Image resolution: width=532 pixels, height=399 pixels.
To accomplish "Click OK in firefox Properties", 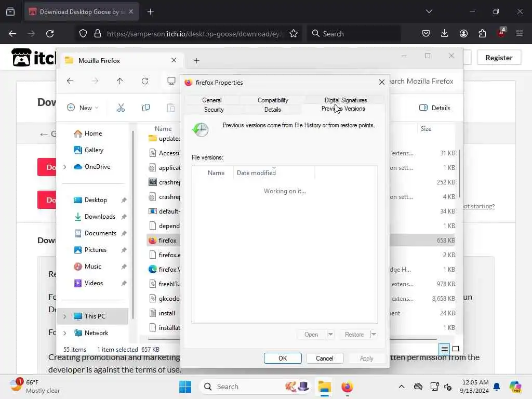I will click(283, 358).
